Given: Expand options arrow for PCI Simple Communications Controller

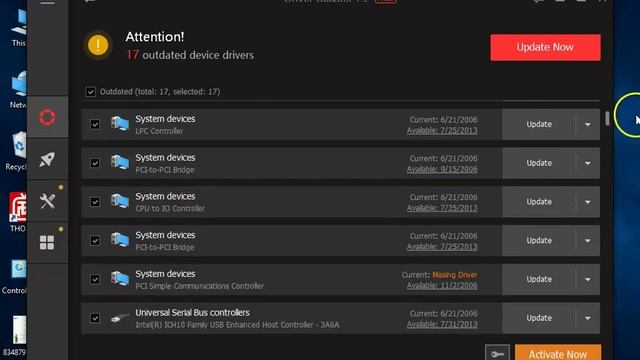Looking at the screenshot, I should 588,279.
